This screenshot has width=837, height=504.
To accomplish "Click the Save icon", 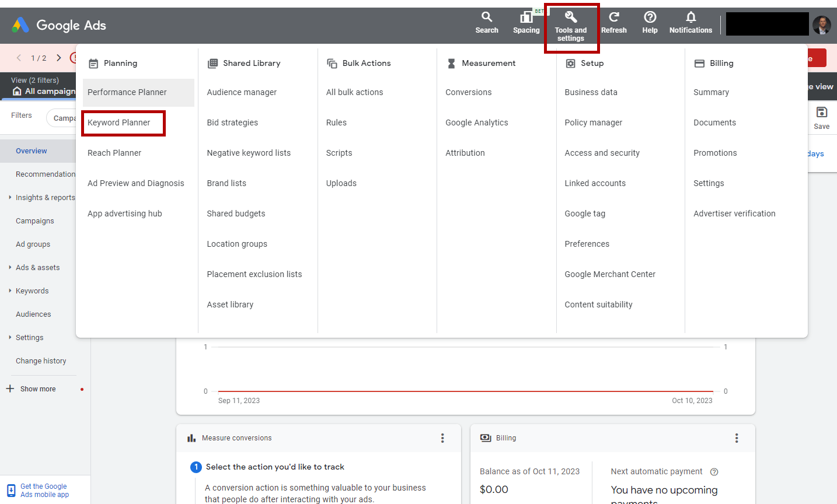I will [x=822, y=112].
